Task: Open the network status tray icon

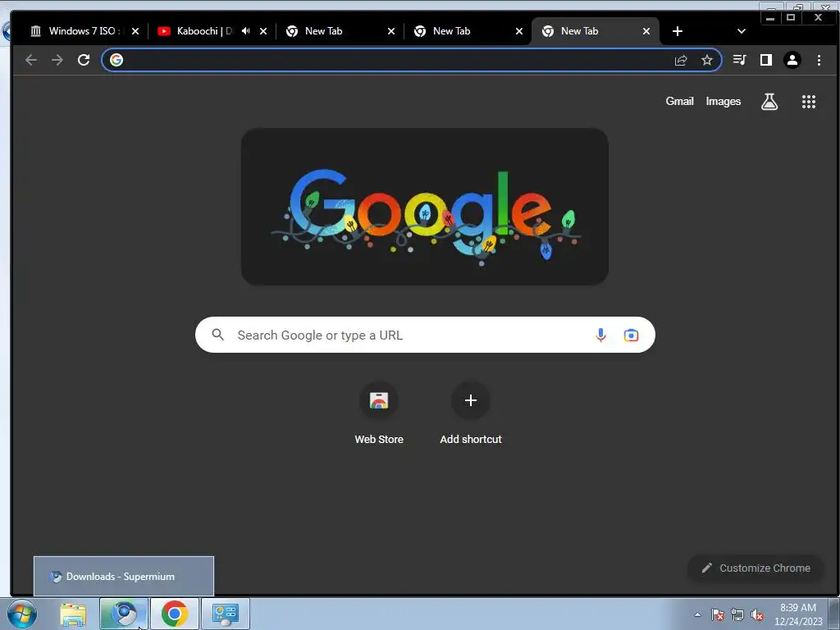Action: (x=737, y=614)
